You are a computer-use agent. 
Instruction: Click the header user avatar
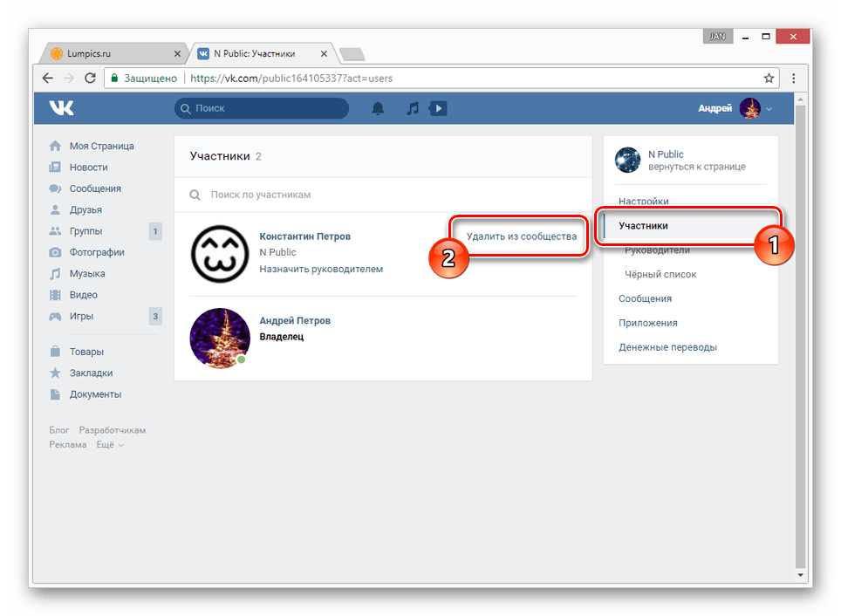(x=749, y=108)
